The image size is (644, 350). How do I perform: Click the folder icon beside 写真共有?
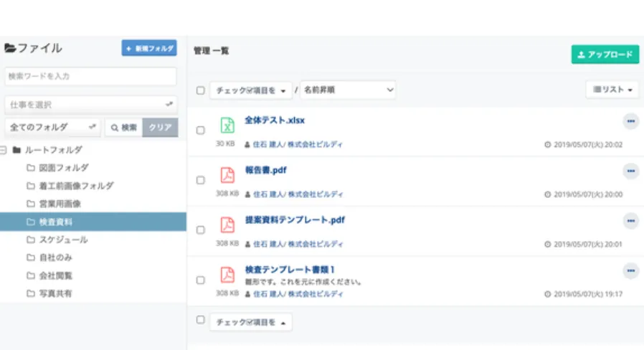click(x=31, y=293)
